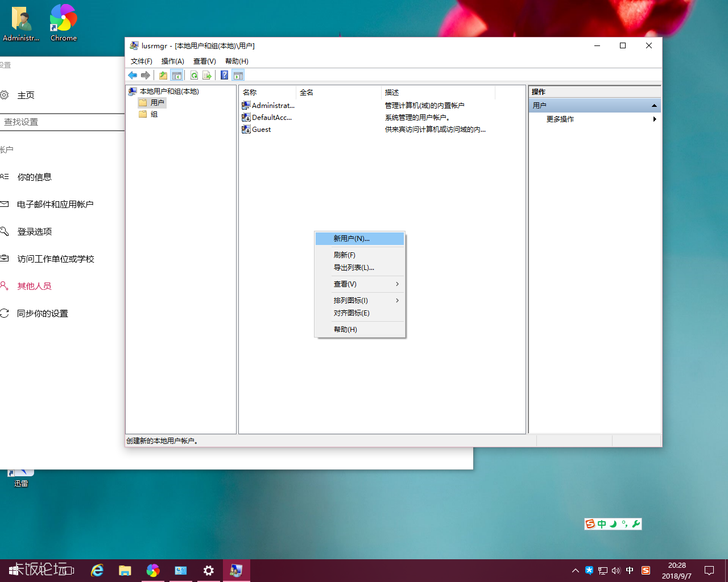This screenshot has width=728, height=582.
Task: Open the 操作(A) menu
Action: 173,61
